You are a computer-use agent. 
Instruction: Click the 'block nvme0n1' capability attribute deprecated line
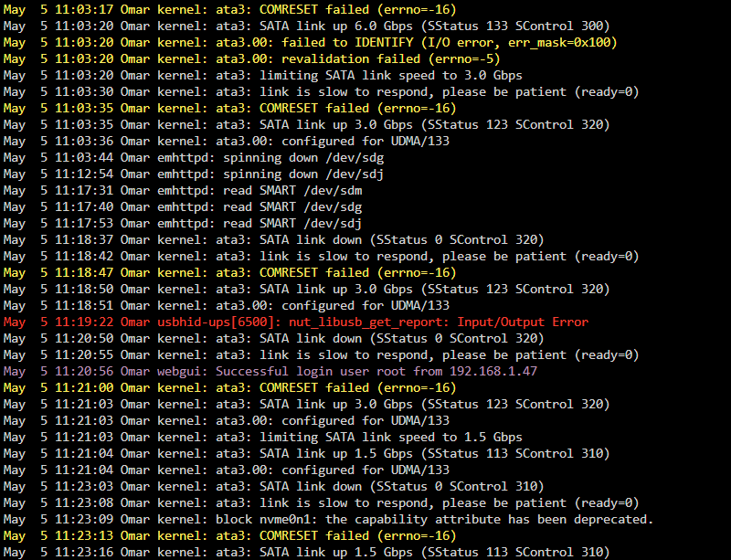328,520
